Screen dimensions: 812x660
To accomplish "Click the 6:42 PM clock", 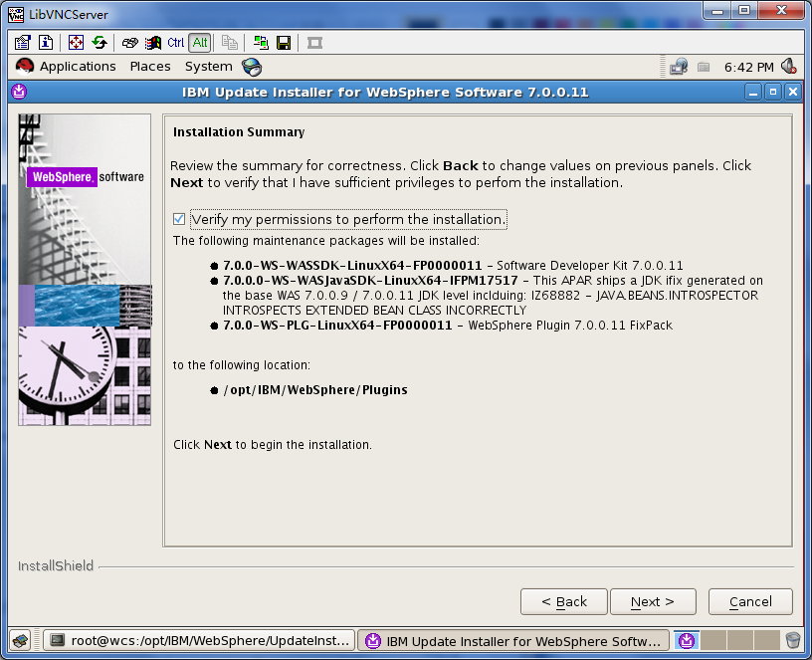I will click(x=749, y=67).
